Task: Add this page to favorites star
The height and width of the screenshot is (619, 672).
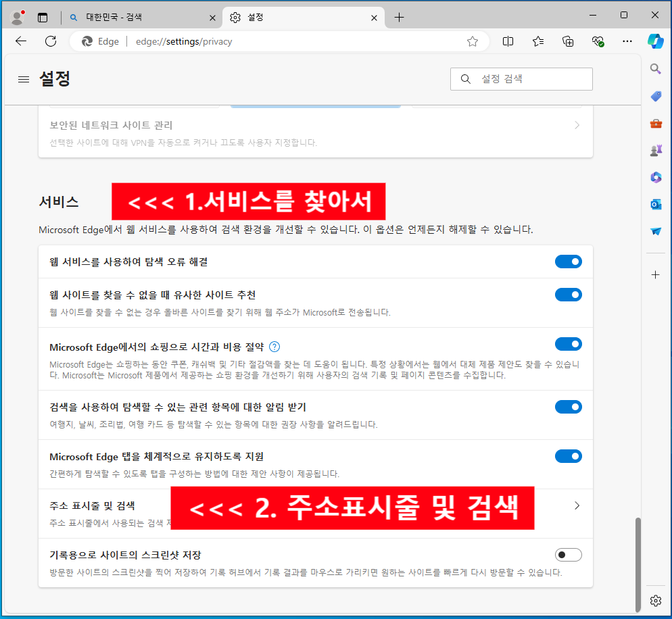Action: point(473,41)
